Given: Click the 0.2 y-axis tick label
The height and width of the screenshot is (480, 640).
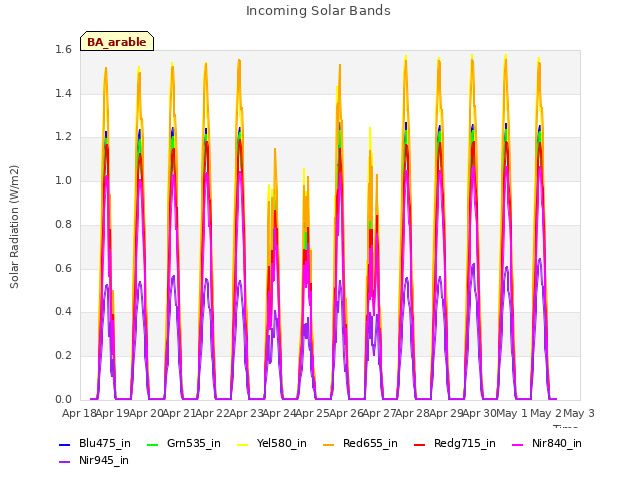Looking at the screenshot, I should [63, 356].
